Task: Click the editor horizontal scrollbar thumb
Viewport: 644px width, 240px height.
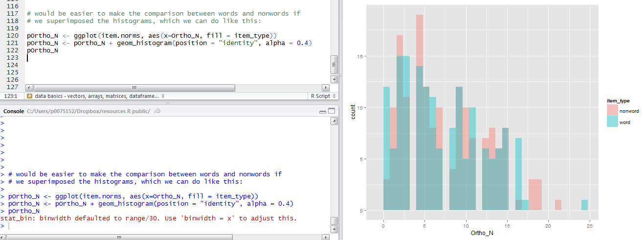Action: point(134,88)
